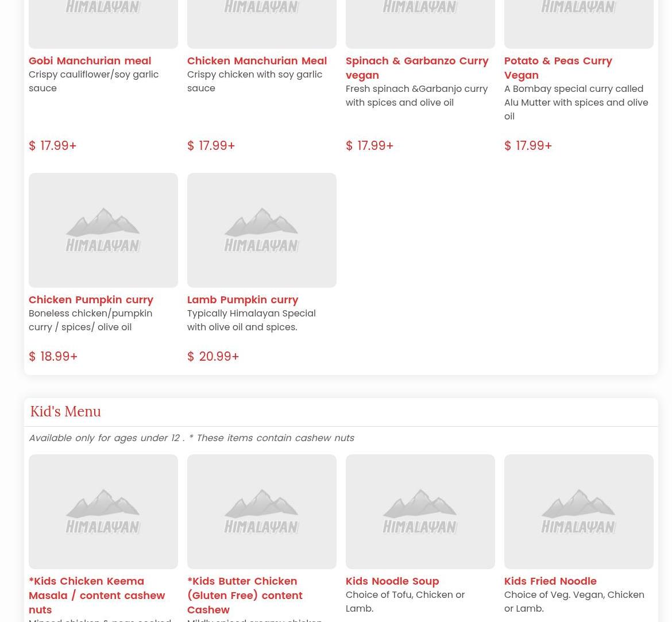Click the Chicken Pumpkin curry title
Viewport: 672px width, 622px height.
(x=91, y=300)
